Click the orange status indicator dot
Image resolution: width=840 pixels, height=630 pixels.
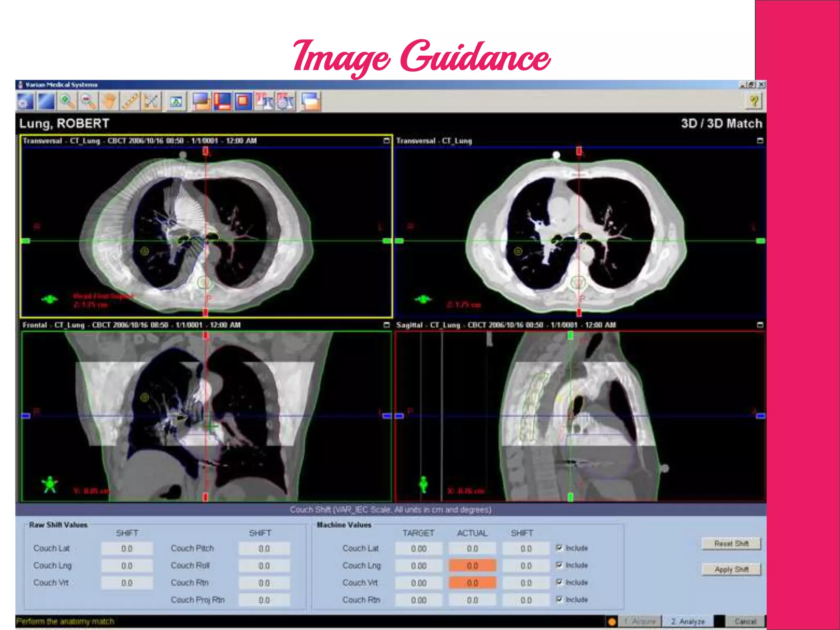pyautogui.click(x=612, y=622)
